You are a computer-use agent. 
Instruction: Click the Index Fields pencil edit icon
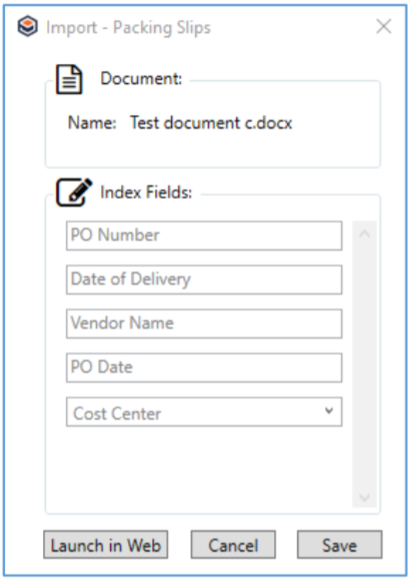pyautogui.click(x=74, y=192)
